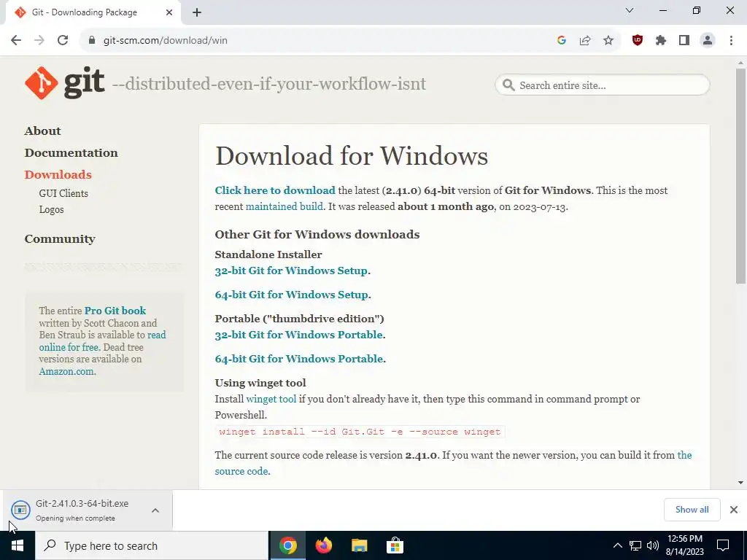
Task: Click the Git-2.41.0.3-64-bit.exe file name
Action: (x=82, y=503)
